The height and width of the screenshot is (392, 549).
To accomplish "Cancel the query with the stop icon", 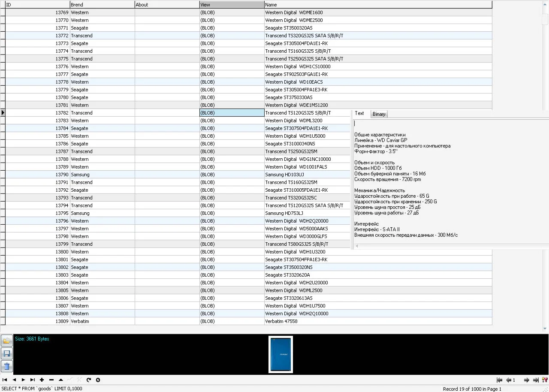I will coord(98,380).
